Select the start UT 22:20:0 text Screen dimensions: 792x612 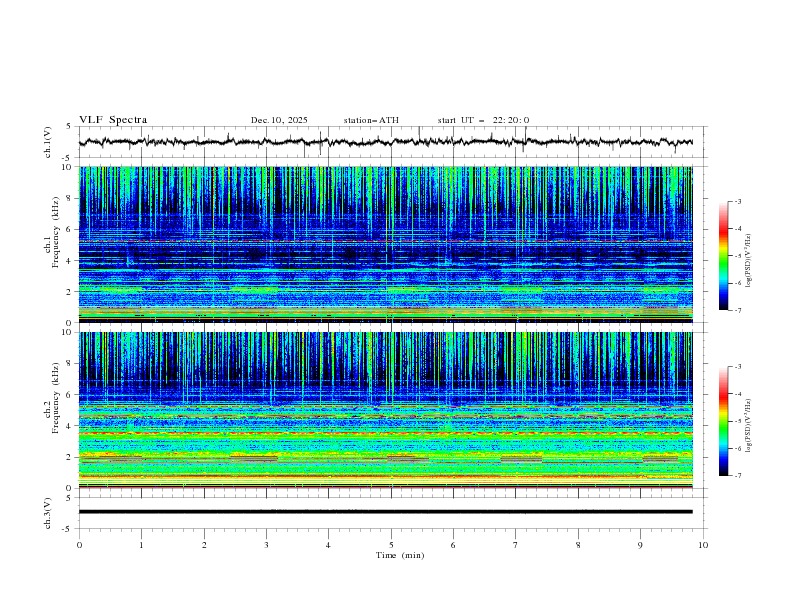point(483,120)
